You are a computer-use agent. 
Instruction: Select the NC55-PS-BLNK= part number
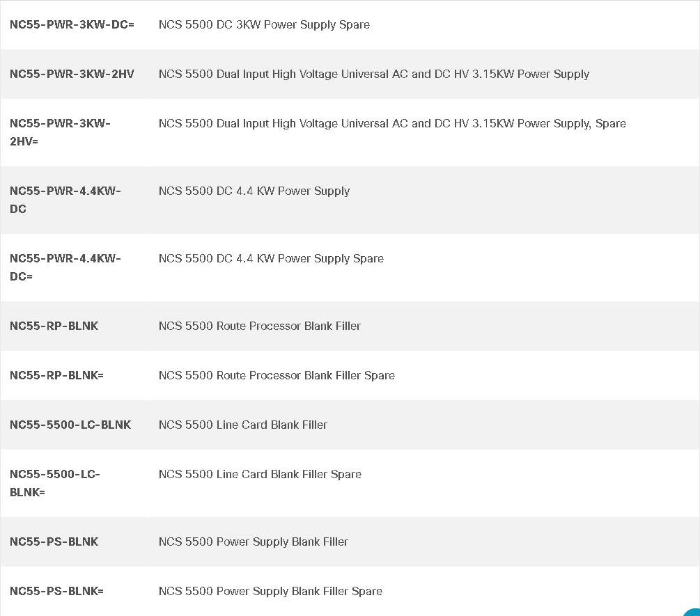[56, 591]
